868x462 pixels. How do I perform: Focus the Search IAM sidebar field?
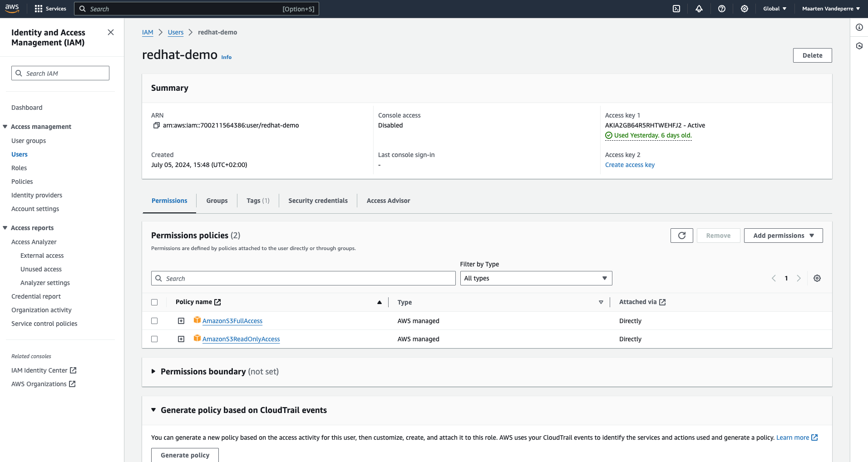pos(60,73)
